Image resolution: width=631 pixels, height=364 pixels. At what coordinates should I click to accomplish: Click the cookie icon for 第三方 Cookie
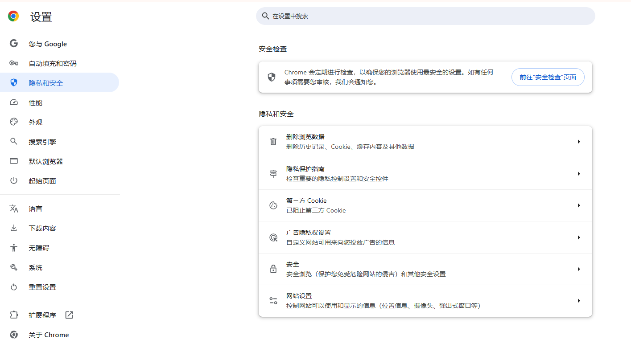click(273, 205)
